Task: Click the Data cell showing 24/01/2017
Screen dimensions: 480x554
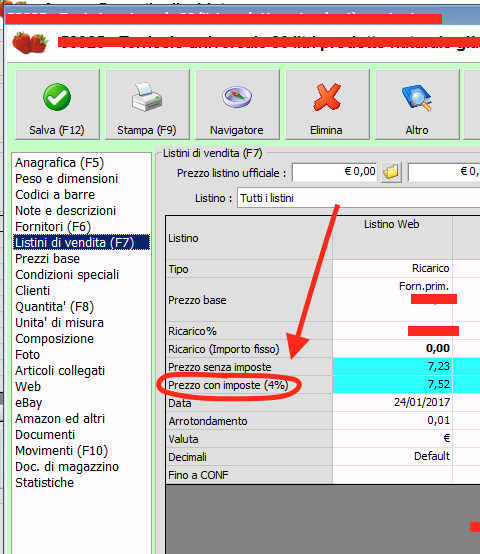Action: click(x=392, y=402)
